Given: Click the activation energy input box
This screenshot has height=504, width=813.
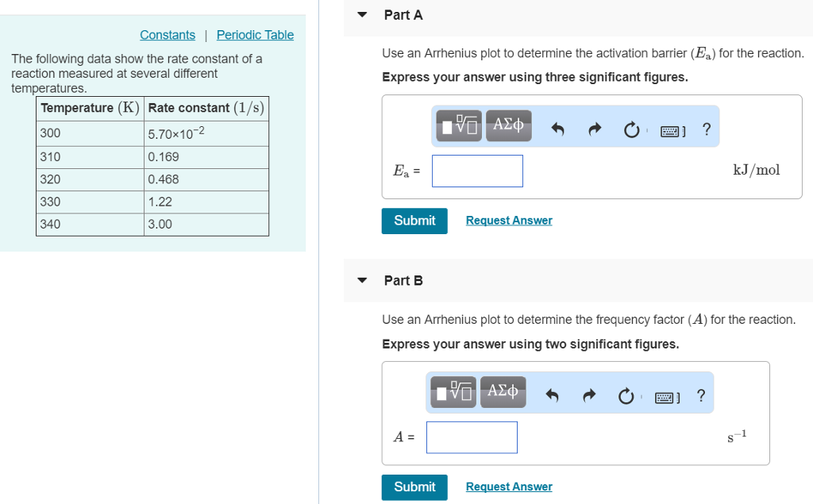Looking at the screenshot, I should tap(476, 171).
